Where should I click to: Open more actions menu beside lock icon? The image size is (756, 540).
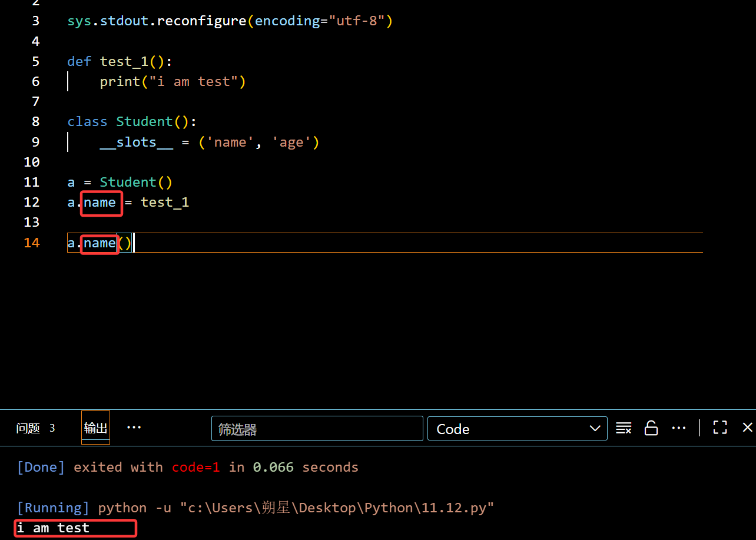pos(679,428)
